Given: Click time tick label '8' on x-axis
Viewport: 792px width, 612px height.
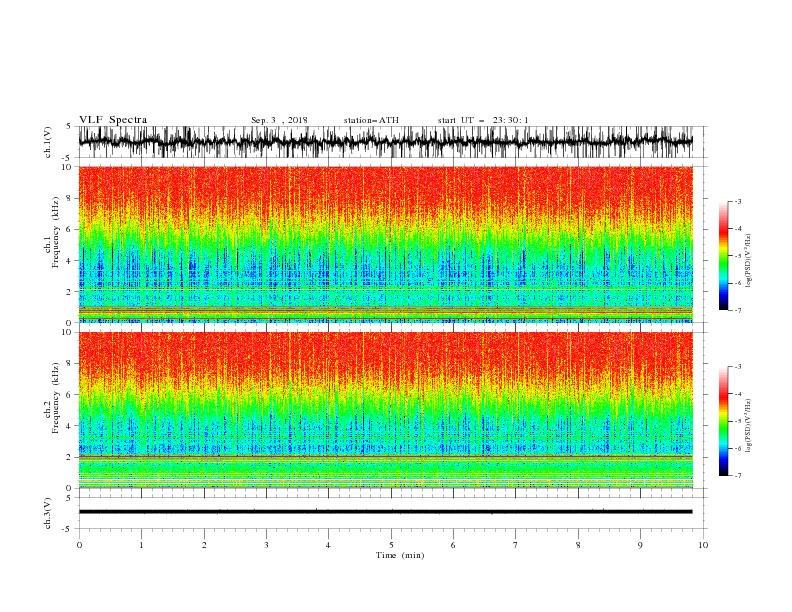Looking at the screenshot, I should 578,545.
